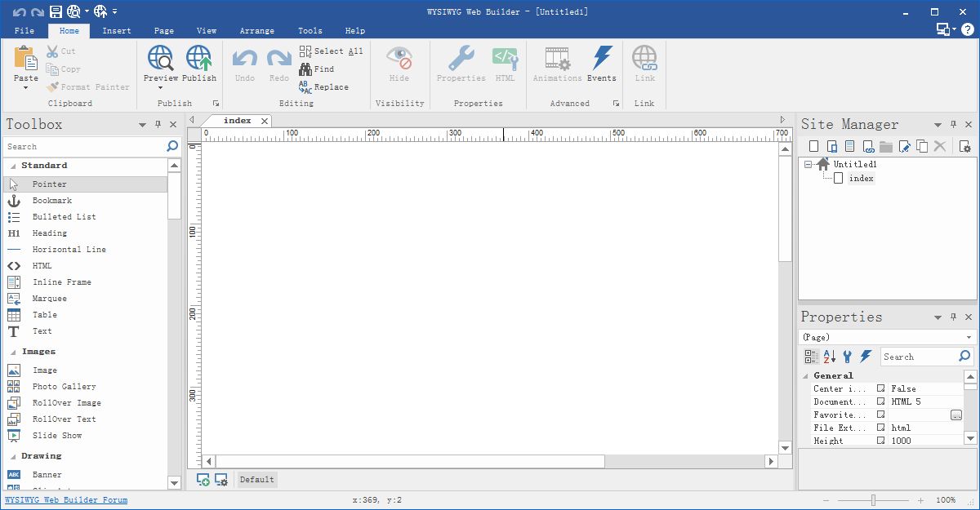This screenshot has height=510, width=980.
Task: Collapse the Drawing toolbox section
Action: click(x=13, y=456)
